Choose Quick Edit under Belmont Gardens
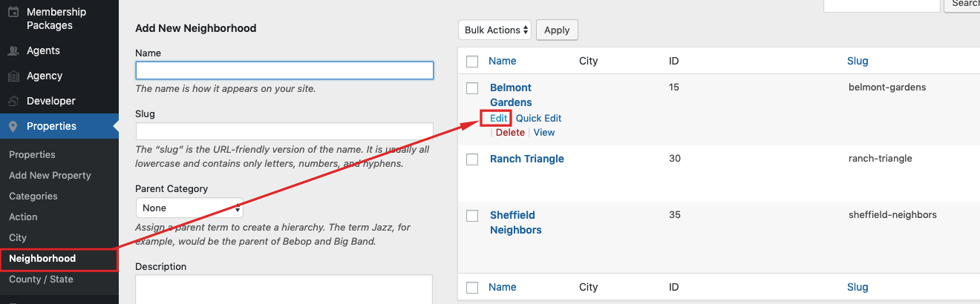 (539, 118)
